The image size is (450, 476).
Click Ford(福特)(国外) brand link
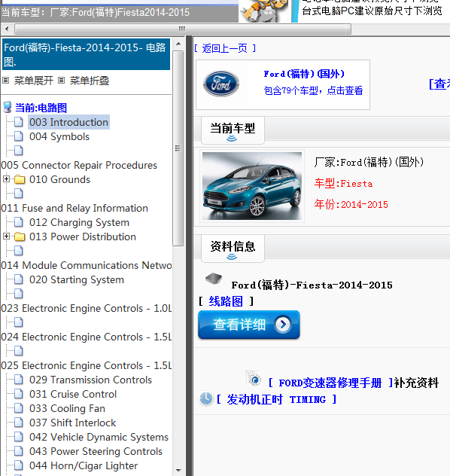[304, 74]
